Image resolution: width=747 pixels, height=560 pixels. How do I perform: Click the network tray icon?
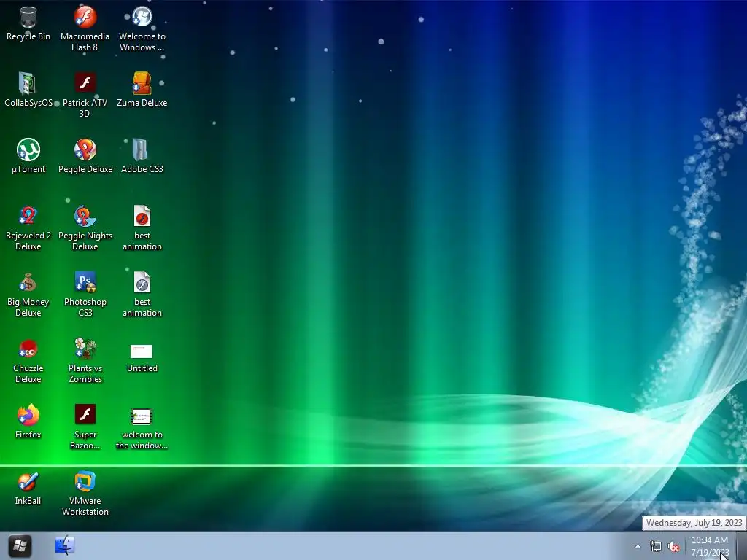(x=656, y=547)
